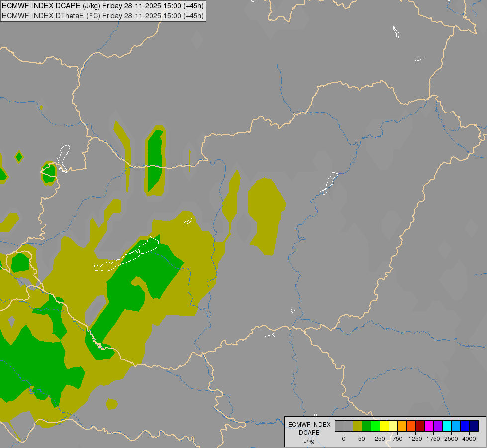Image resolution: width=487 pixels, height=448 pixels.
Task: Click the legend label ECMWF-INDEX
Action: 309,425
